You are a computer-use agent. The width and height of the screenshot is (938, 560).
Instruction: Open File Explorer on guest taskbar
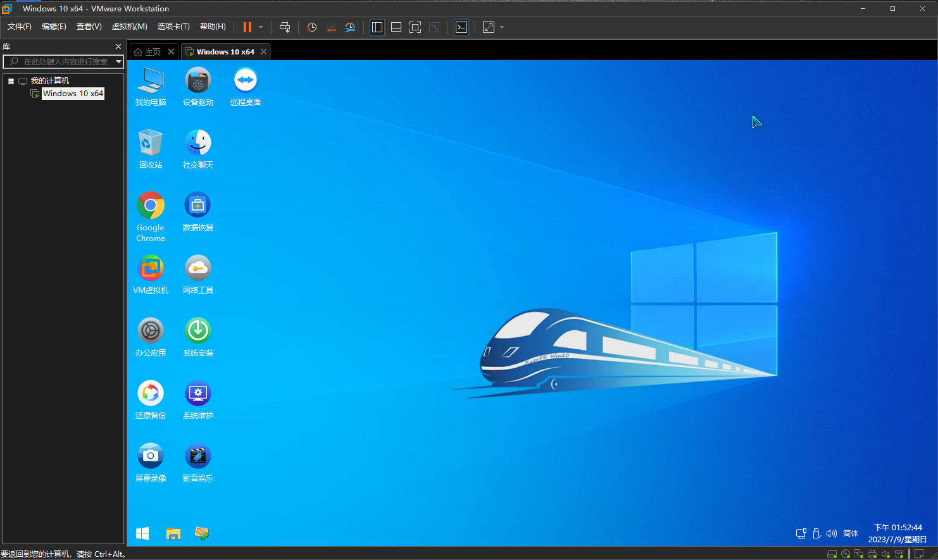173,533
